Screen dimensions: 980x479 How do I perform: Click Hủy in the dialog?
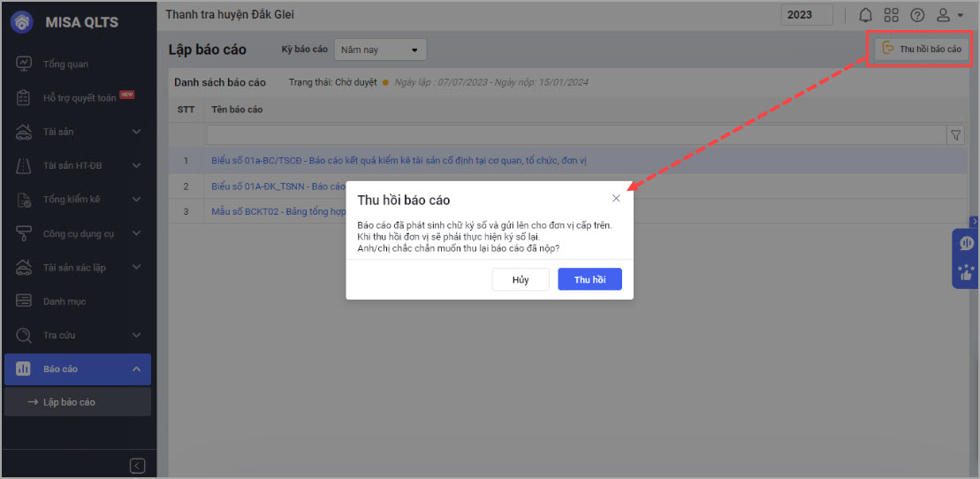point(520,279)
